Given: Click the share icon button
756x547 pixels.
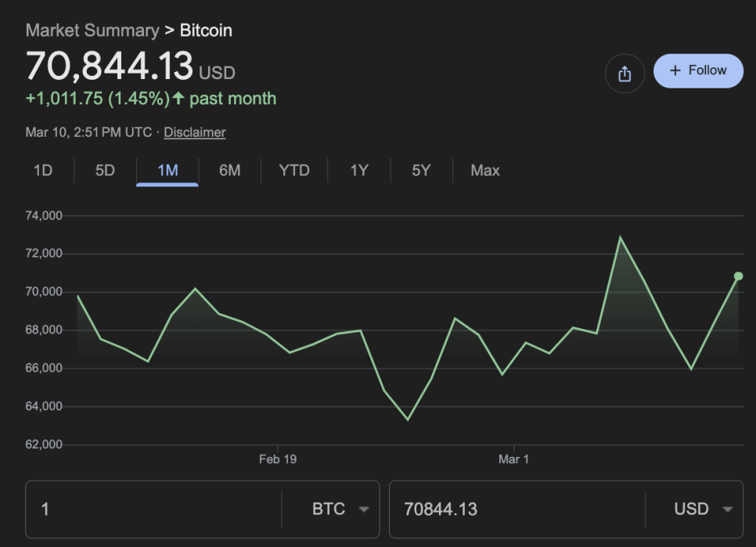Looking at the screenshot, I should (624, 74).
